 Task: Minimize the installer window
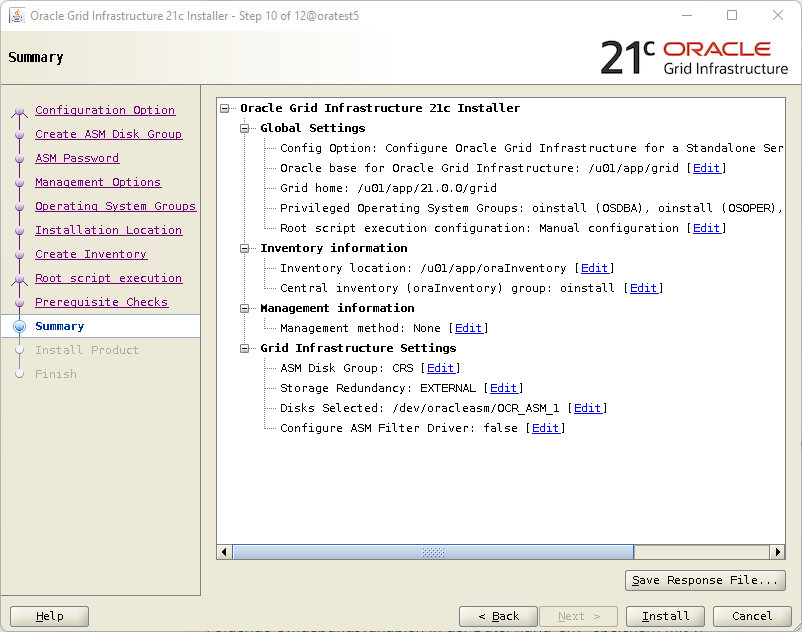[687, 15]
